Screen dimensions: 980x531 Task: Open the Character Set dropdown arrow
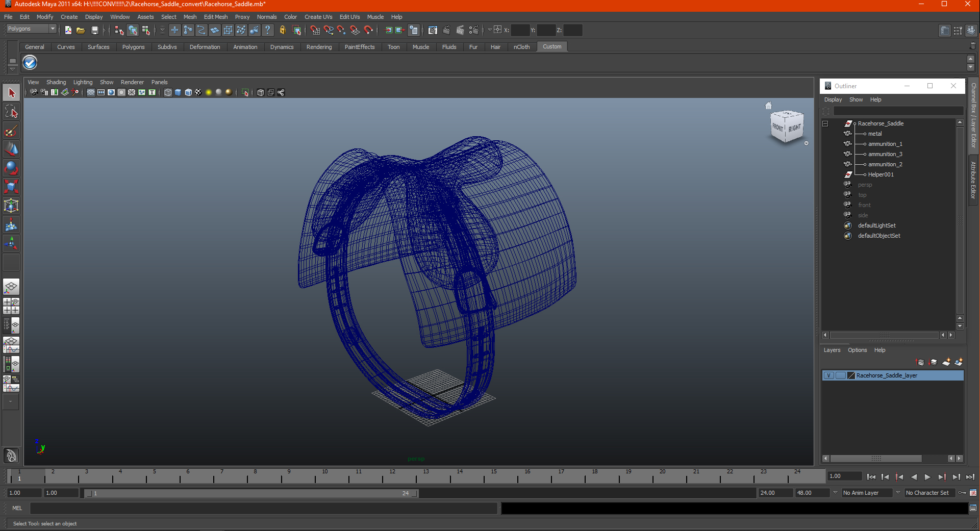[898, 493]
